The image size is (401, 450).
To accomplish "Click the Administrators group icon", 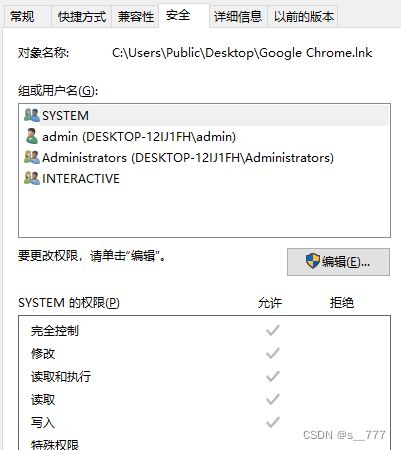I will tap(32, 157).
